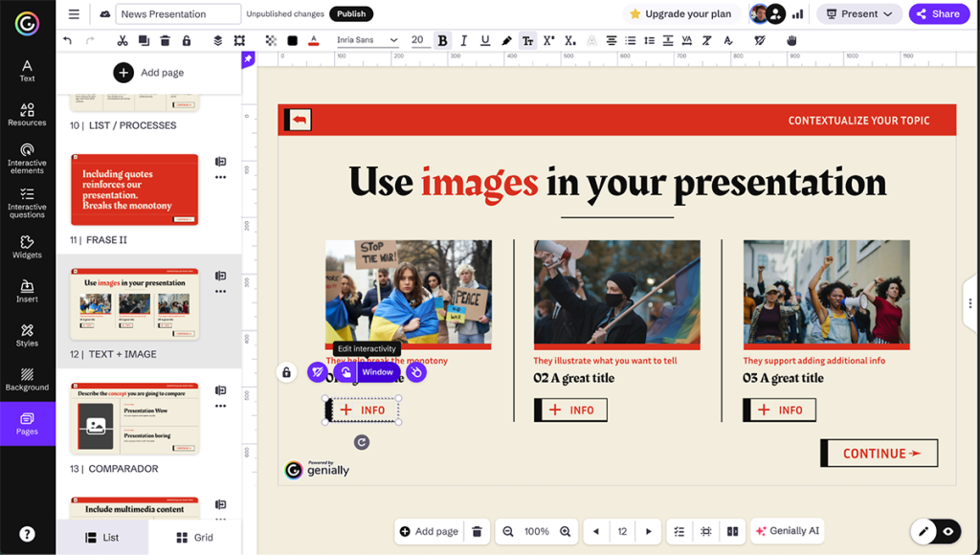Screen dimensions: 980x555
Task: Click the lock icon beside selected element
Action: pos(286,372)
